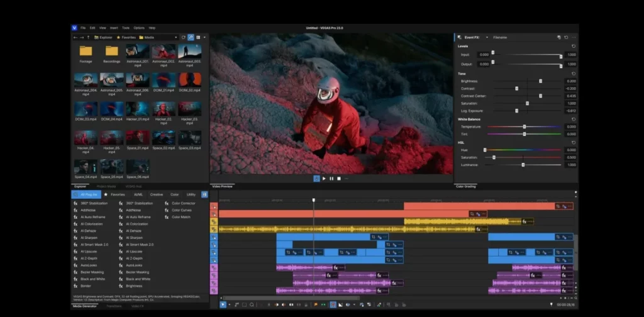
Task: Toggle the first yellow audio track header
Action: pyautogui.click(x=214, y=222)
